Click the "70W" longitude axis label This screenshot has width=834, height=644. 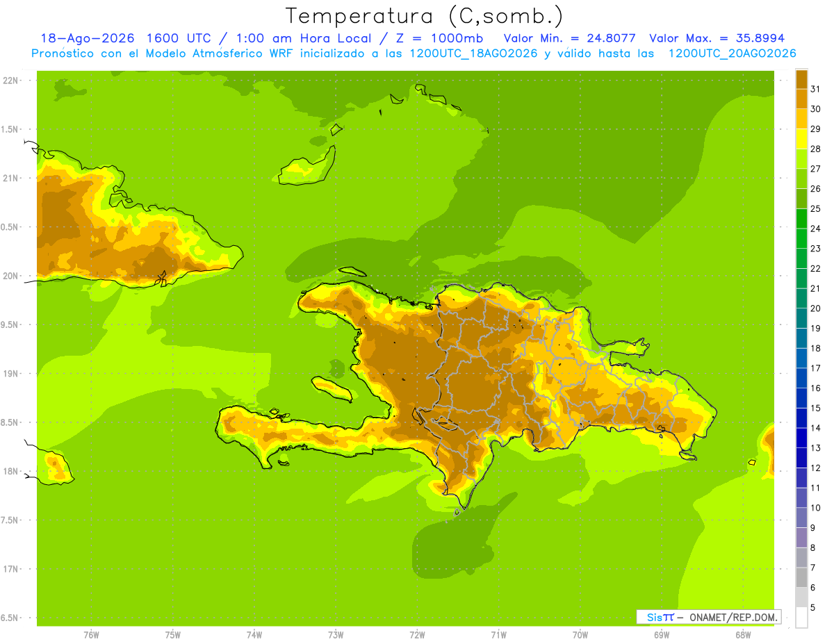[x=580, y=634]
